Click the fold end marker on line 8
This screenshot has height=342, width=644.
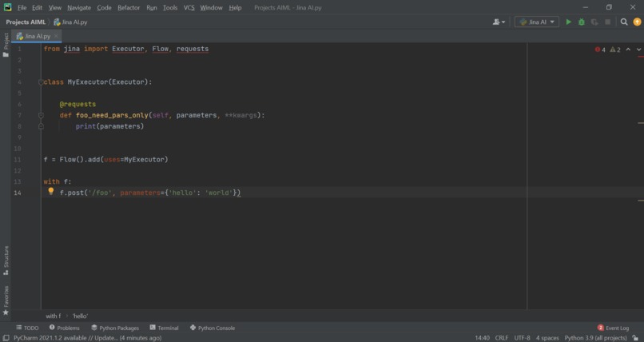41,126
